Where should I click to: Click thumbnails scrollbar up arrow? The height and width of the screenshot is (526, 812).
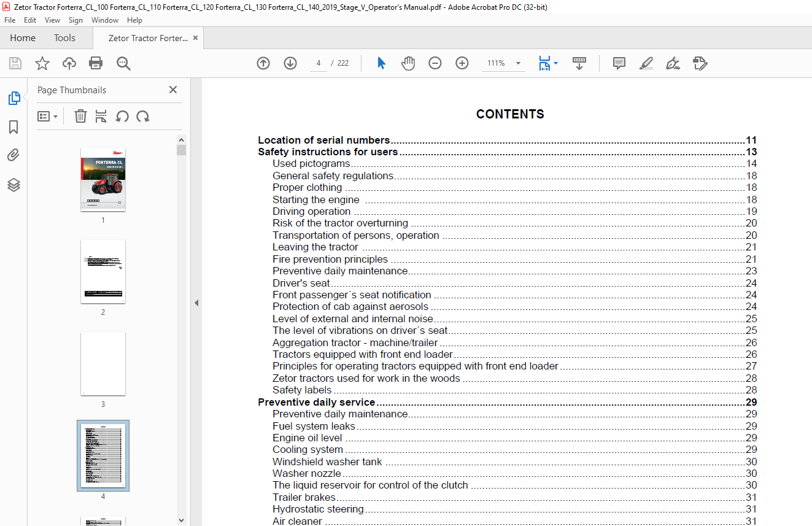pyautogui.click(x=181, y=139)
